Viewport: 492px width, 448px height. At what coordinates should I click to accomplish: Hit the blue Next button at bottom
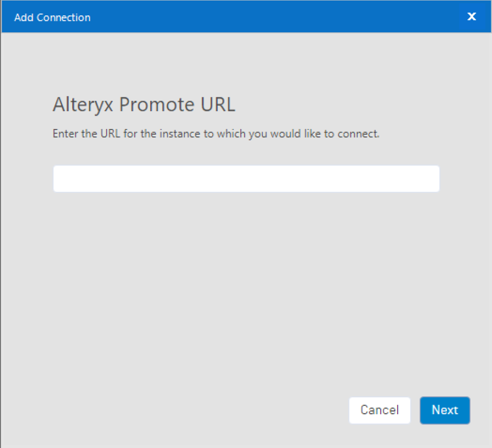[445, 411]
